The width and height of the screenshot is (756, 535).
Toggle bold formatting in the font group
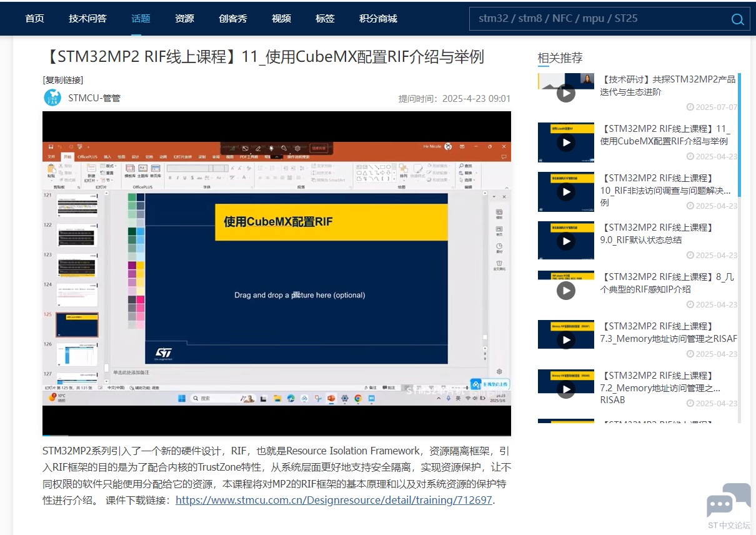tap(171, 177)
